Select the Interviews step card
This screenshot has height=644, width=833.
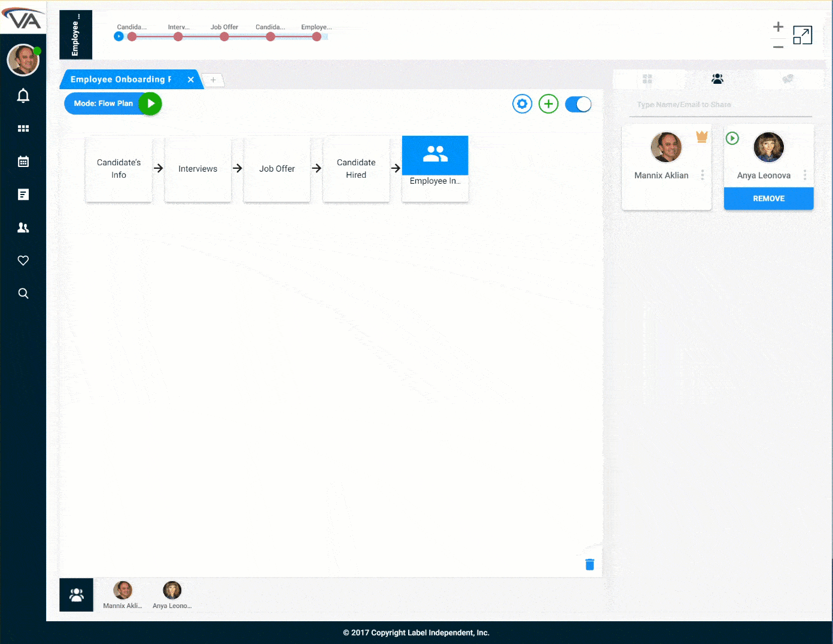pyautogui.click(x=197, y=169)
